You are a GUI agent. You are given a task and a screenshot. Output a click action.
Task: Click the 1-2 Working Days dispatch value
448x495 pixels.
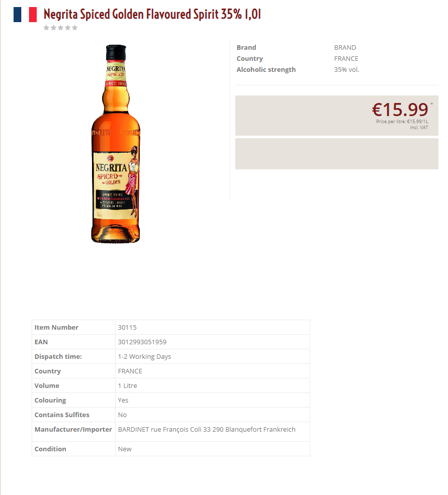[x=144, y=356]
